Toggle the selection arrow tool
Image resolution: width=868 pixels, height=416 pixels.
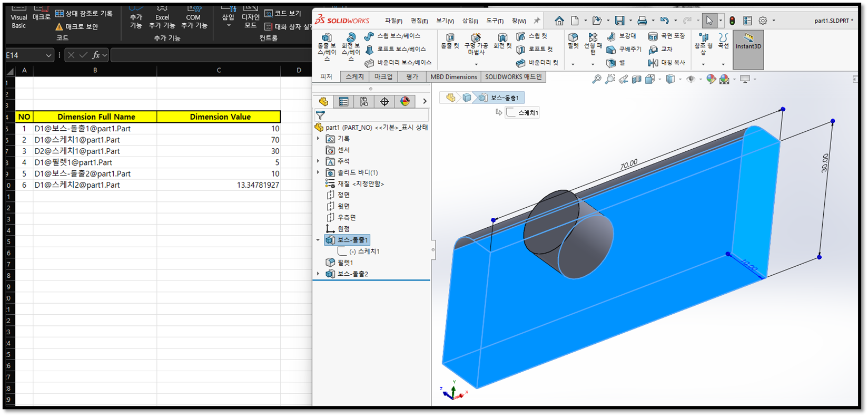tap(709, 21)
